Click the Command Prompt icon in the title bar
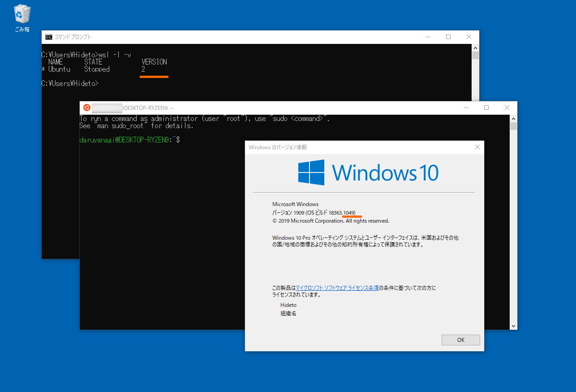 (x=48, y=37)
